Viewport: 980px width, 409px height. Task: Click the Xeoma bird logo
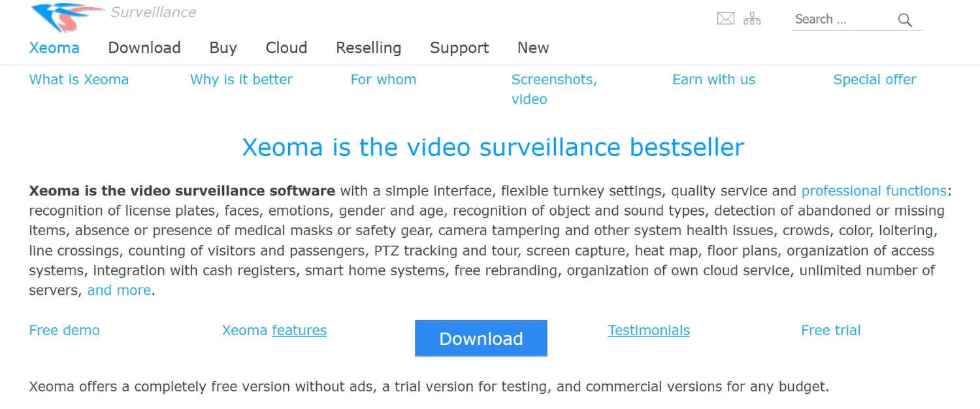(67, 17)
